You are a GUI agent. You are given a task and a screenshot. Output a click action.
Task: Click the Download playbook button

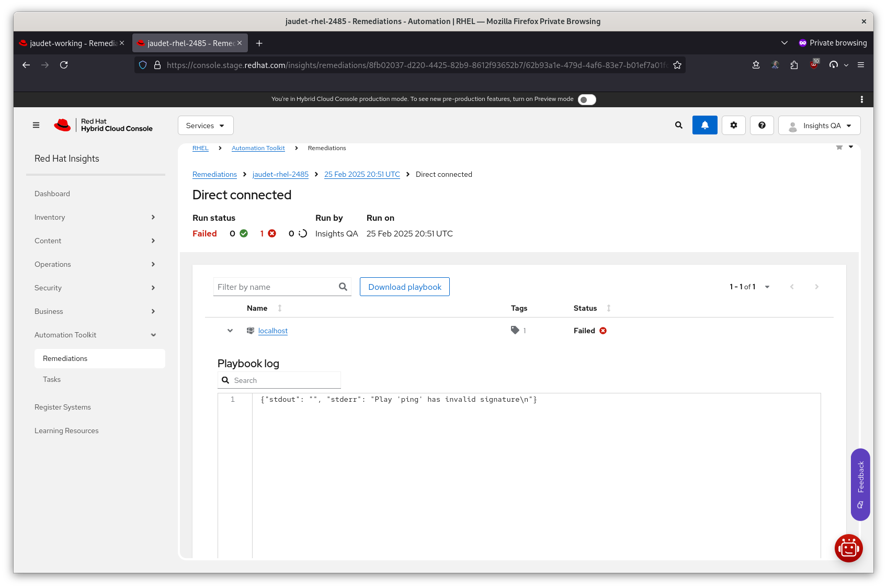[x=405, y=287]
